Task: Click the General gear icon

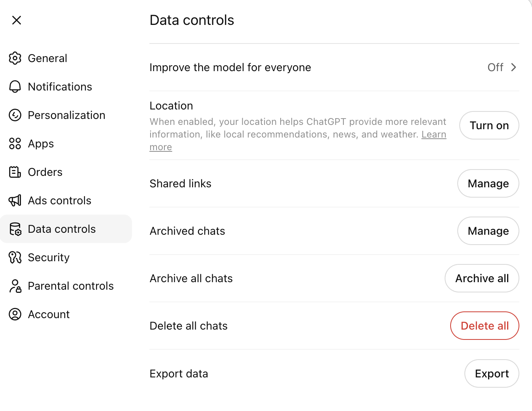Action: coord(15,58)
